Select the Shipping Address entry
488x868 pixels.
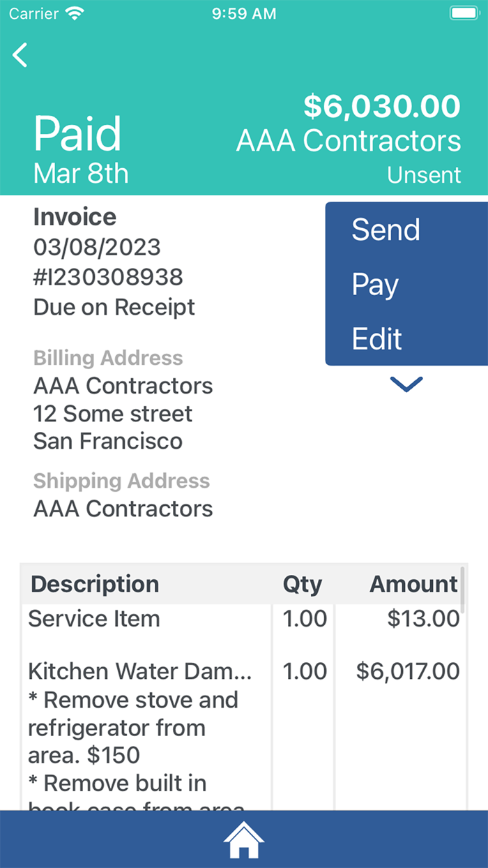pos(122,509)
